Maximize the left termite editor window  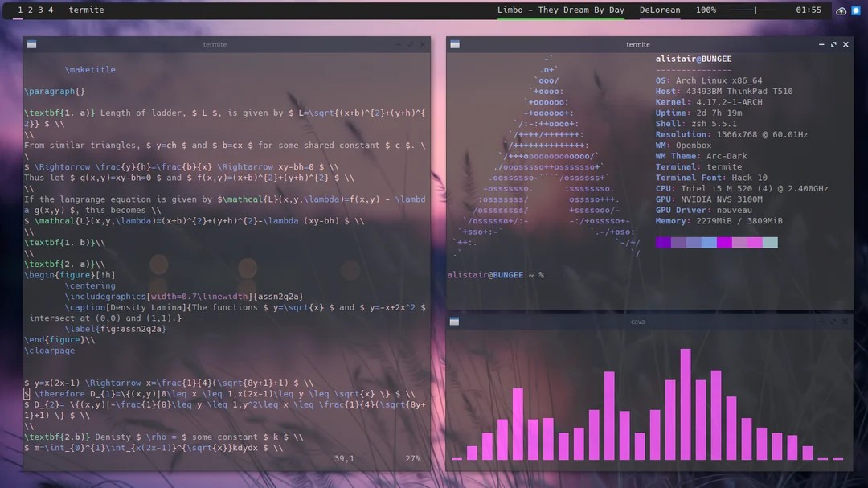click(x=410, y=44)
